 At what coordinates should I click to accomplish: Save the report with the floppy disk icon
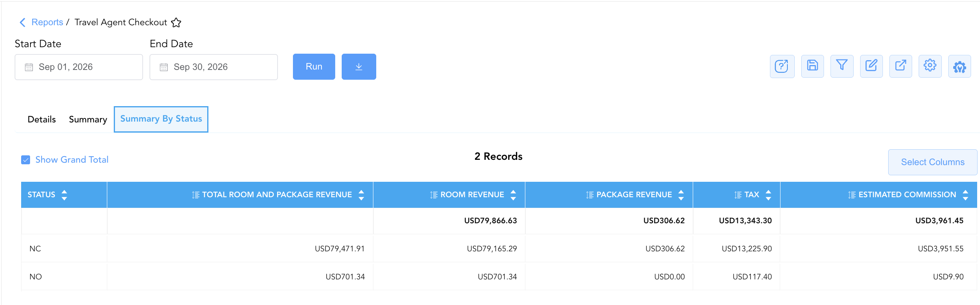coord(812,66)
